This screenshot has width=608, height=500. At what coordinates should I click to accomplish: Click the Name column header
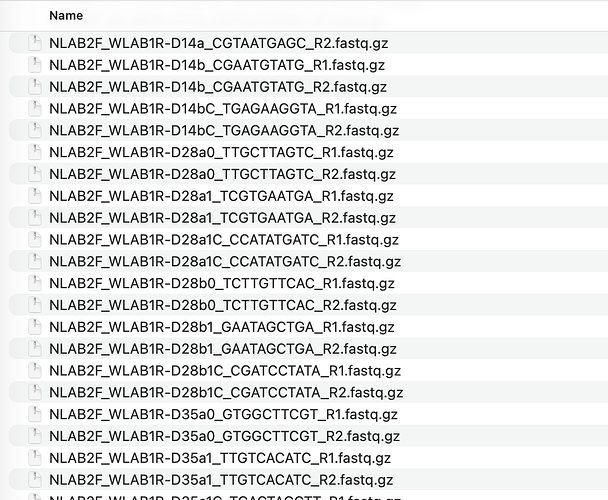pyautogui.click(x=66, y=16)
